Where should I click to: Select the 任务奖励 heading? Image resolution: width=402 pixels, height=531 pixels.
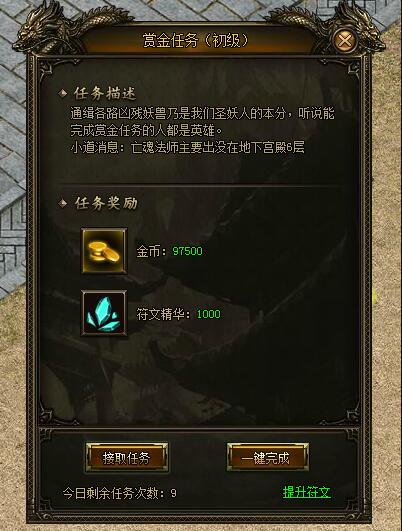tap(106, 203)
